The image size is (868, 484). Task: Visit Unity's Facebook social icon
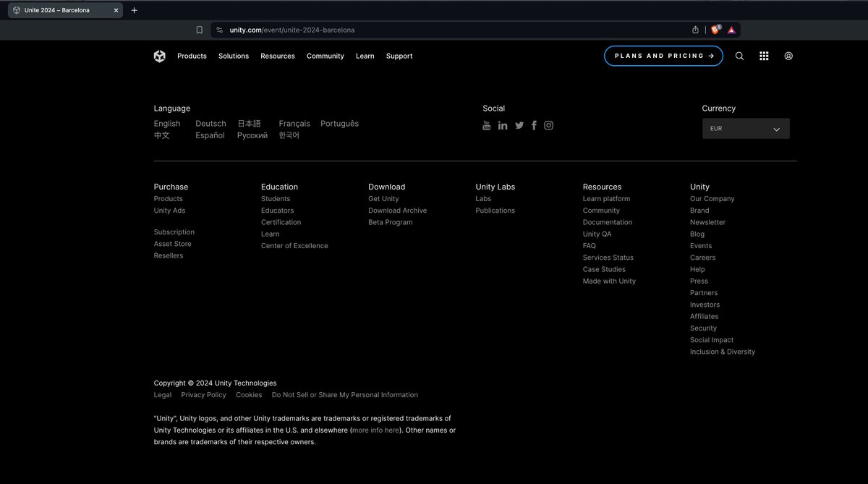coord(534,125)
